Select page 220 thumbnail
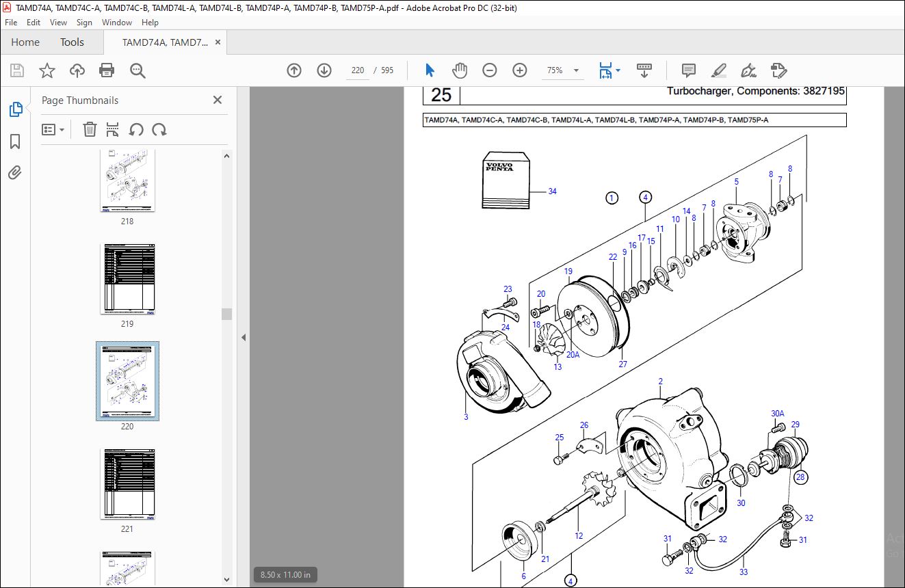The width and height of the screenshot is (905, 588). coord(127,381)
